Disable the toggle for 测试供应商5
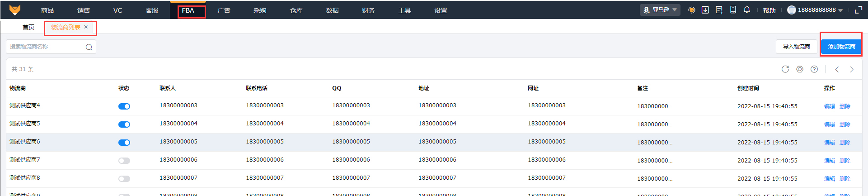868x196 pixels. click(124, 124)
